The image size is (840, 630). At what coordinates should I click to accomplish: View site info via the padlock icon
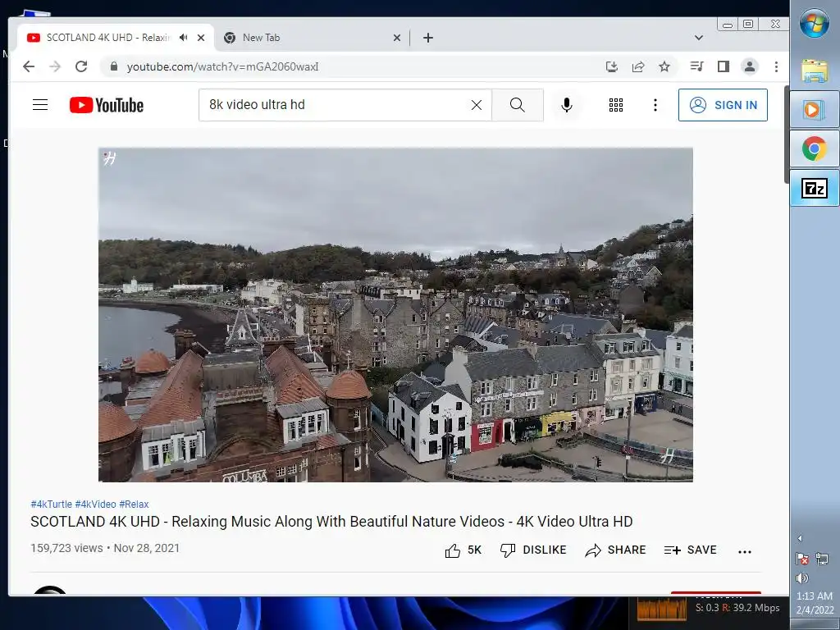(113, 66)
